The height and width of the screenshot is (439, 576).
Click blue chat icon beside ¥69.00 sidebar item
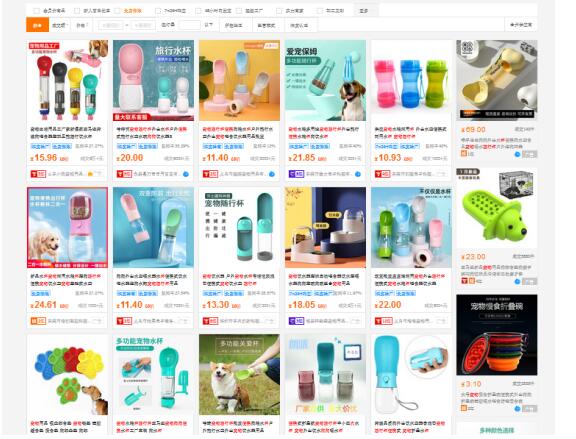517,154
